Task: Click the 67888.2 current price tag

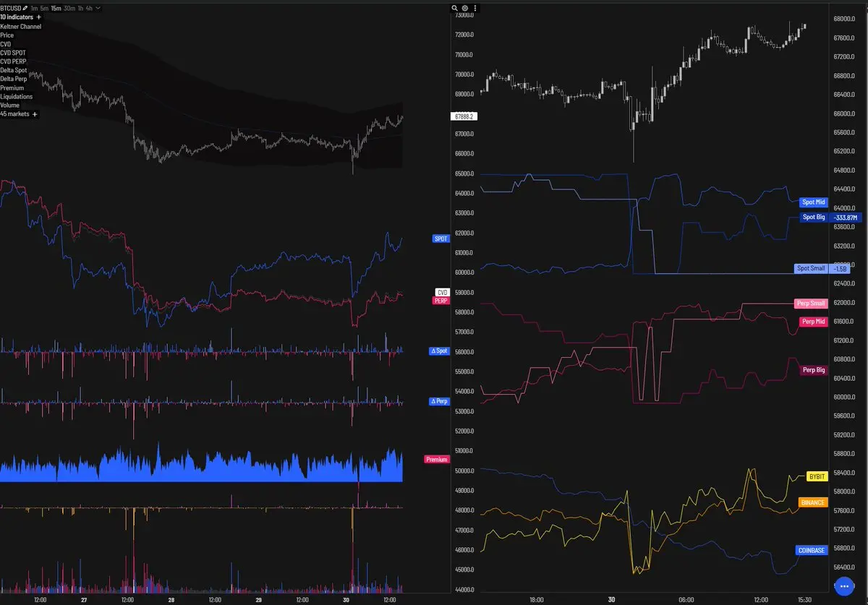Action: (463, 116)
